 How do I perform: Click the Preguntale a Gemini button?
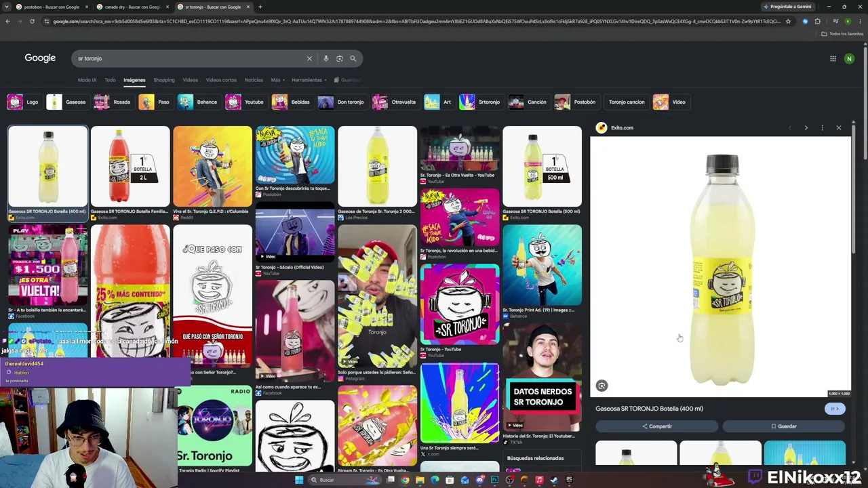(x=787, y=7)
